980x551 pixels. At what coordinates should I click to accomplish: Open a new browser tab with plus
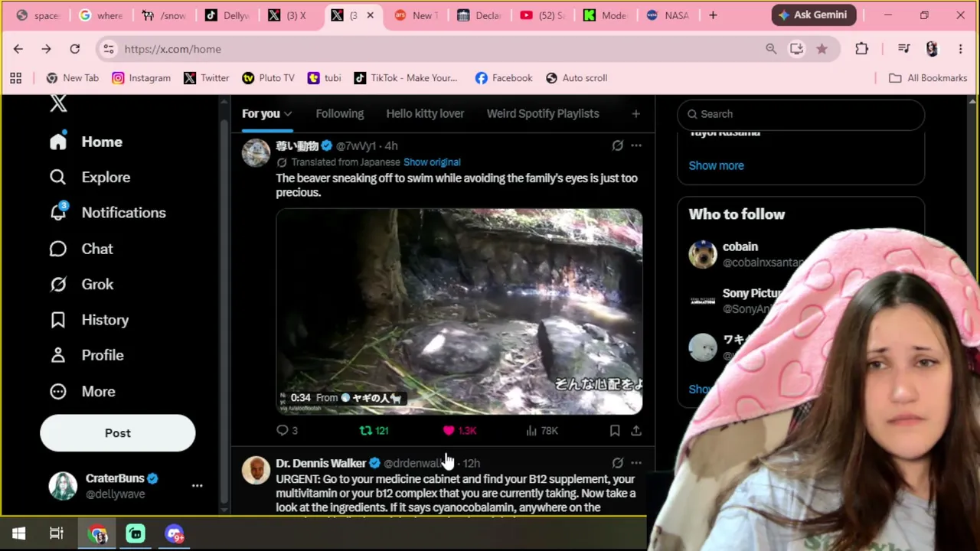click(713, 15)
